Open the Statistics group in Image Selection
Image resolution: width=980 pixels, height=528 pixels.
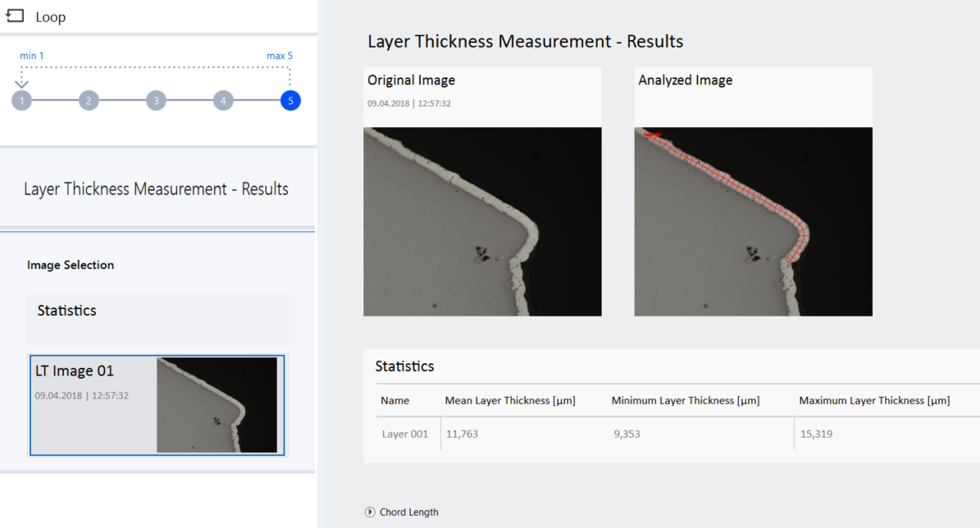coord(66,310)
